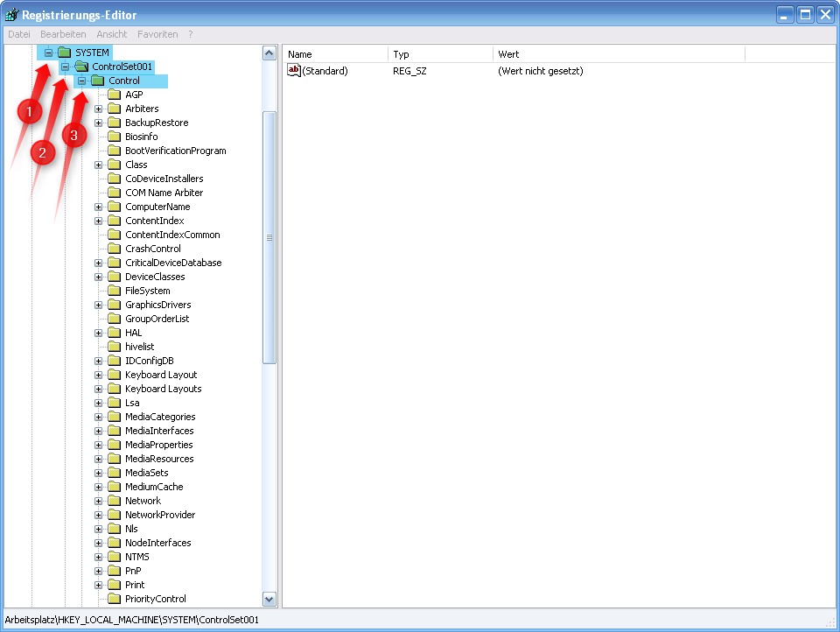Click the tree pane scrollbar down arrow
840x632 pixels.
click(269, 600)
